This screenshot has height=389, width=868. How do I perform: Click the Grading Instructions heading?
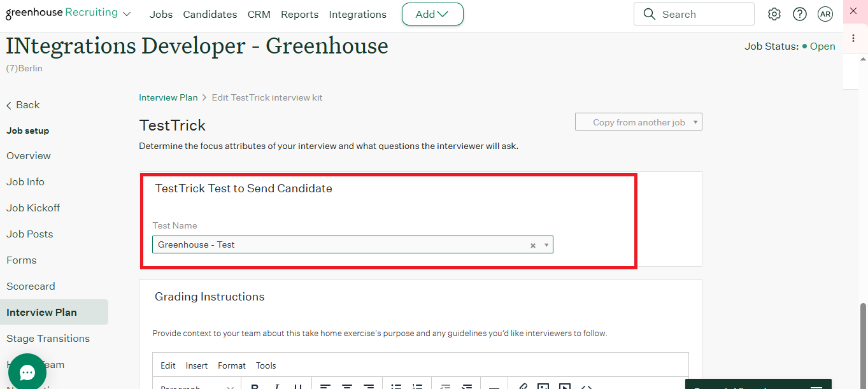pos(210,297)
